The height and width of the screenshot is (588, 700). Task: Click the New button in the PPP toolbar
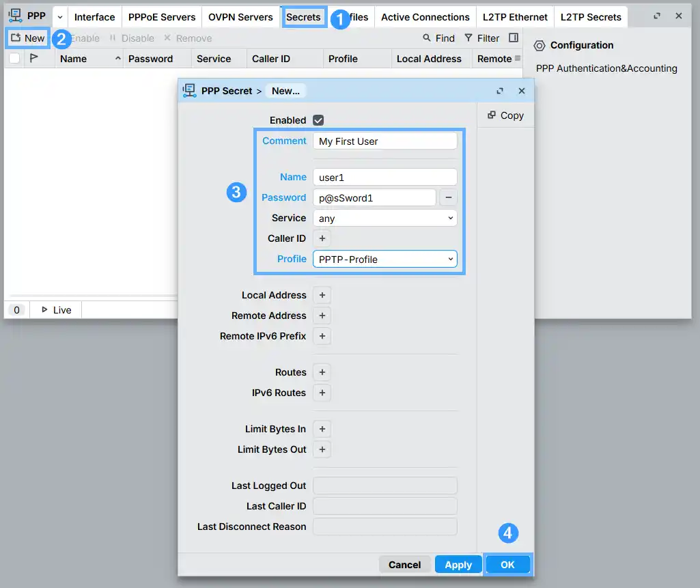point(28,38)
